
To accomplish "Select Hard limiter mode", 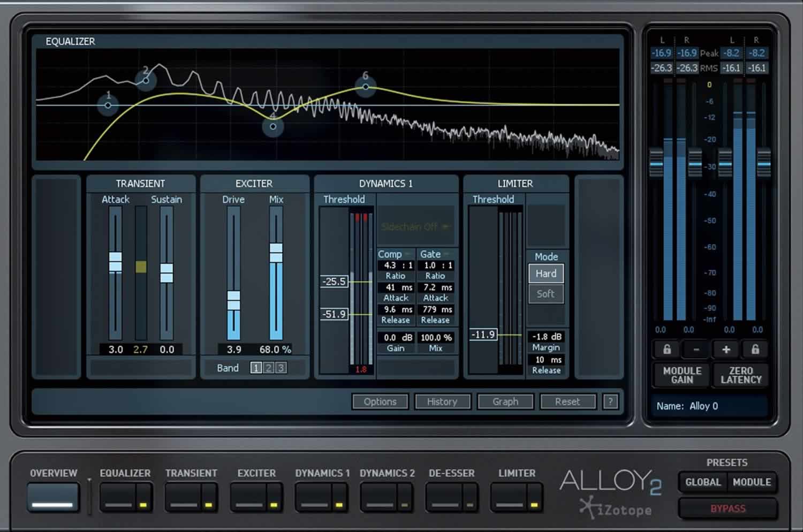I will [546, 273].
